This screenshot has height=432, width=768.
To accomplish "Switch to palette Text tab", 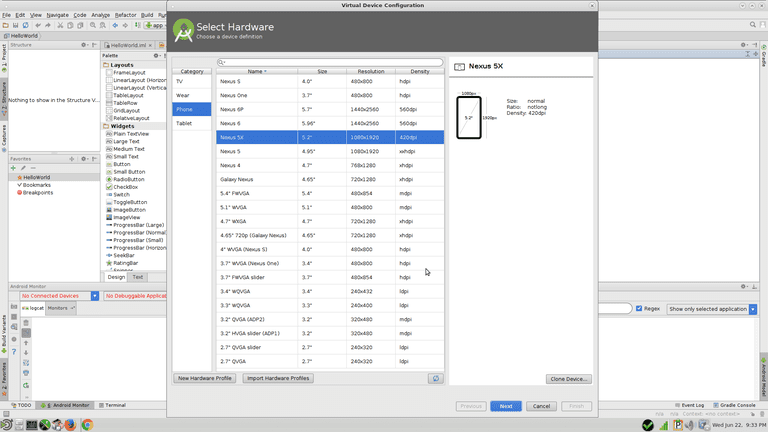I will point(138,277).
